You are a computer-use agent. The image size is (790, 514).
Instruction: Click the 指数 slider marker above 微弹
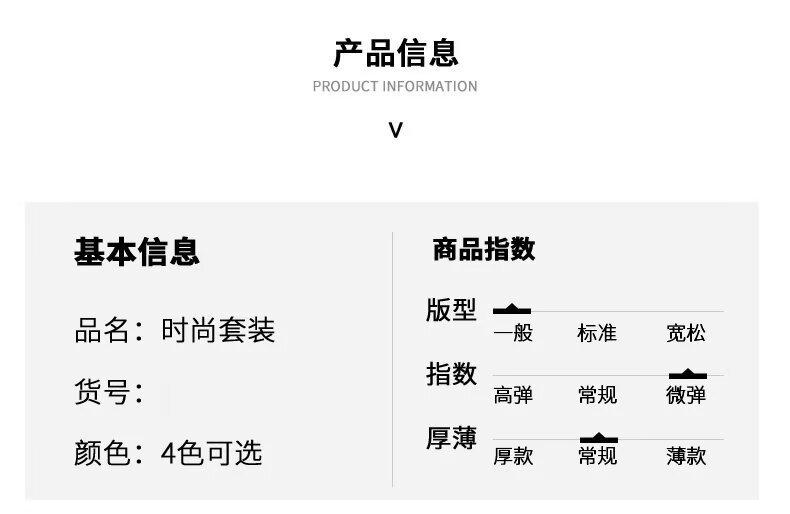coord(688,373)
